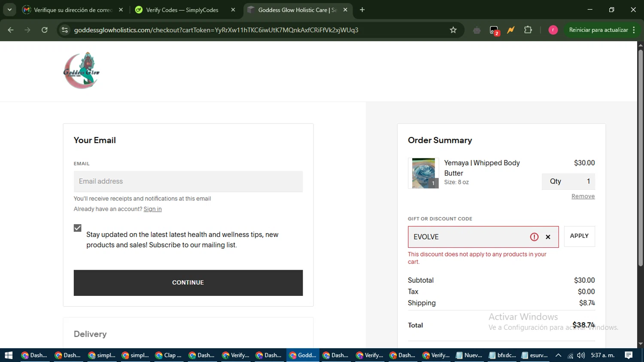The height and width of the screenshot is (362, 644).
Task: Uncheck the mailing list subscription checkbox
Action: pos(77,228)
